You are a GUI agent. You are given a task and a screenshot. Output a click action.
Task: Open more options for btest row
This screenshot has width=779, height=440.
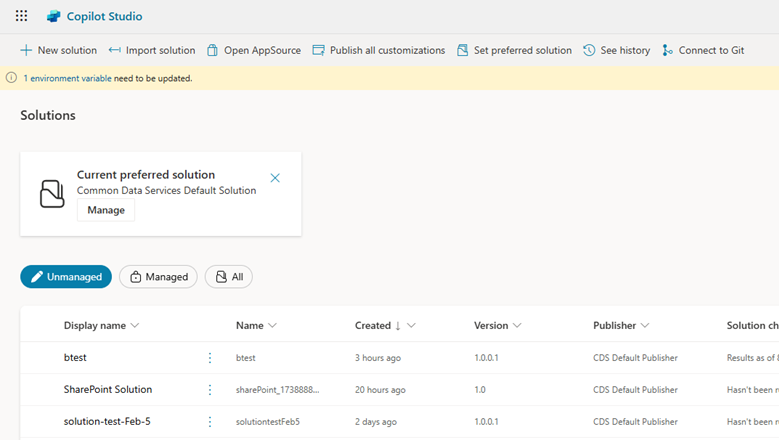(x=210, y=358)
